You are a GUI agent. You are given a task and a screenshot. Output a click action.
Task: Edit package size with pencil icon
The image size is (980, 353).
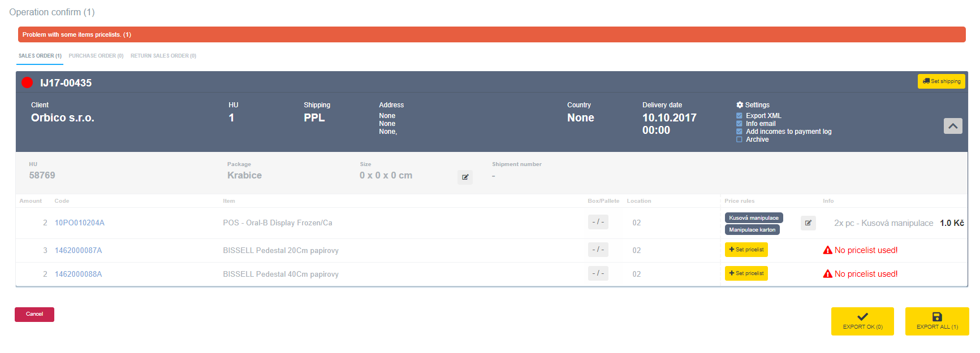[465, 177]
